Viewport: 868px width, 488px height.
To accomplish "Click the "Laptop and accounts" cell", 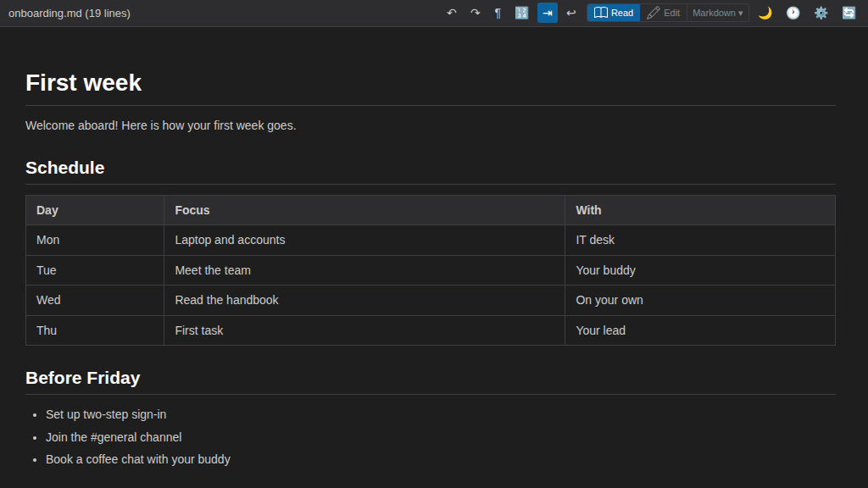I will pyautogui.click(x=364, y=240).
